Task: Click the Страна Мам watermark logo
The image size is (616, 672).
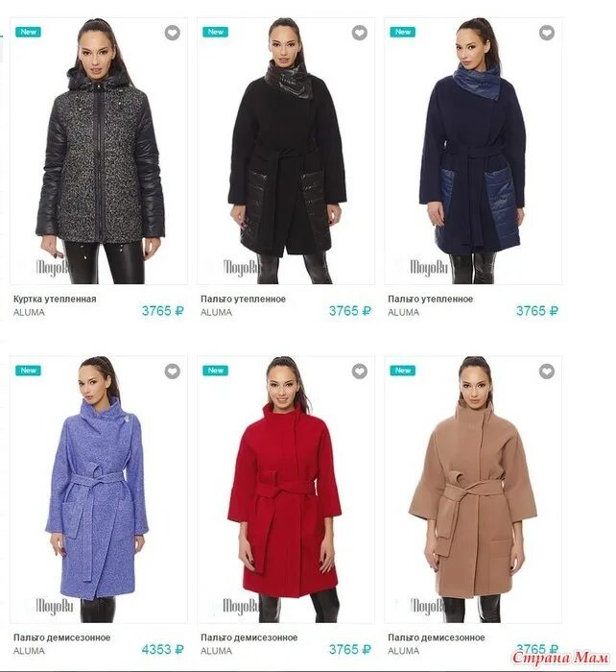Action: tap(560, 657)
